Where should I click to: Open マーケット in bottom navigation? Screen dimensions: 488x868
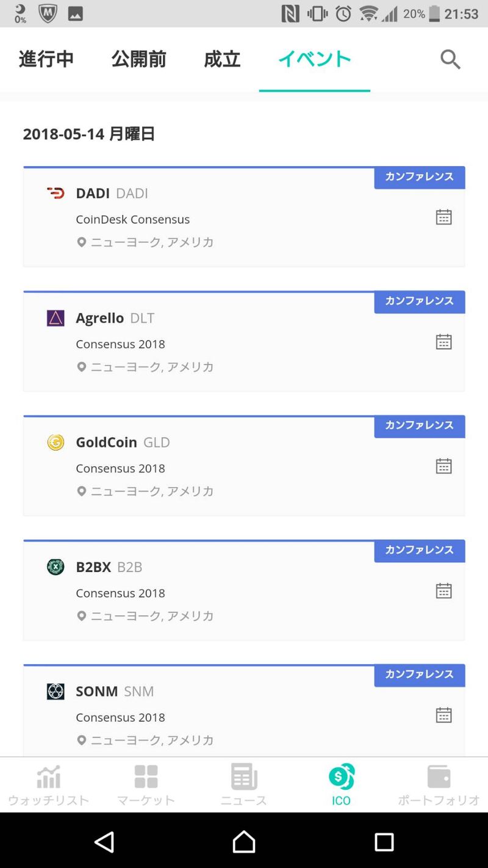click(146, 785)
